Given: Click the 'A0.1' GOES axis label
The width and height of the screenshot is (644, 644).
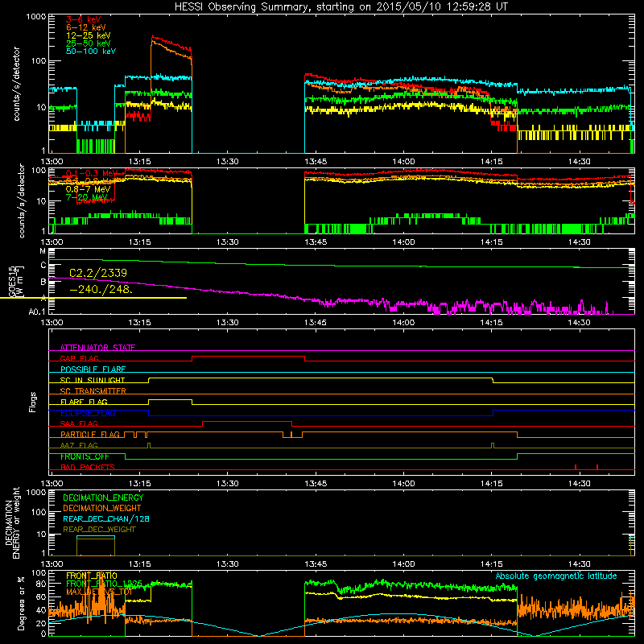Looking at the screenshot, I should pyautogui.click(x=37, y=312).
